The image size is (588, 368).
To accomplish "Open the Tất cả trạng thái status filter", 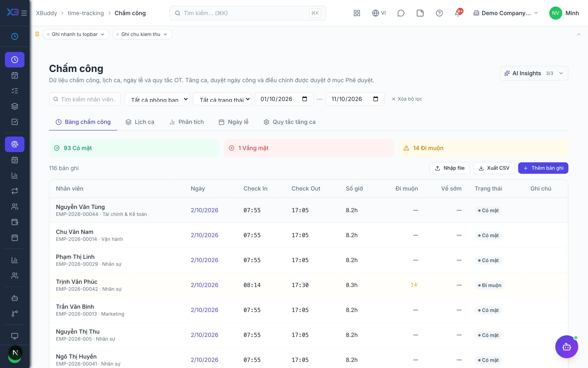I will 222,99.
